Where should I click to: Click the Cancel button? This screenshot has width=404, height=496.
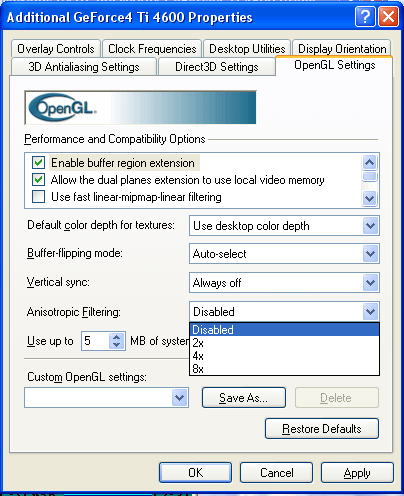[276, 472]
